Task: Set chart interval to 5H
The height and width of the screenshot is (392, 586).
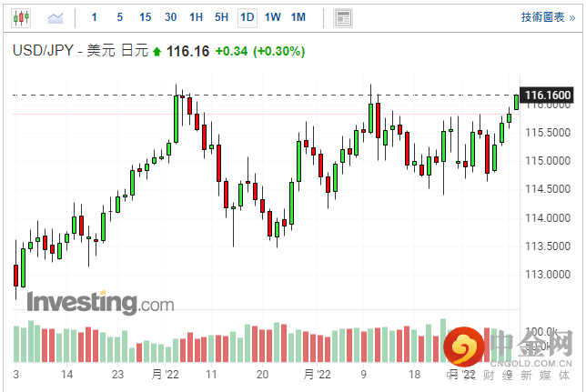Action: coord(221,17)
